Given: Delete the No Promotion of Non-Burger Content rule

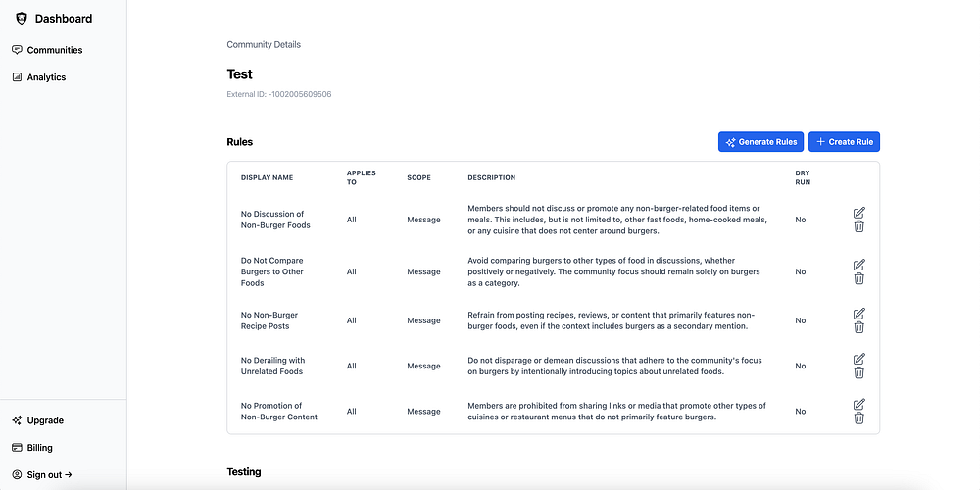Looking at the screenshot, I should (x=859, y=418).
